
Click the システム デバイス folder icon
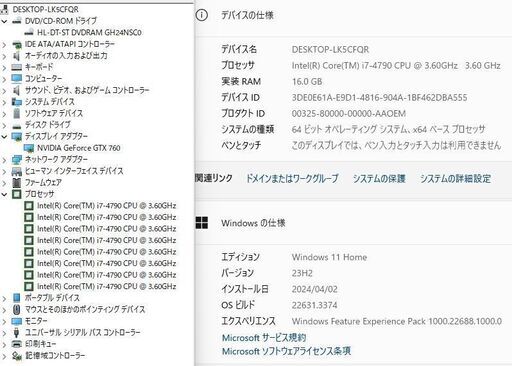17,102
